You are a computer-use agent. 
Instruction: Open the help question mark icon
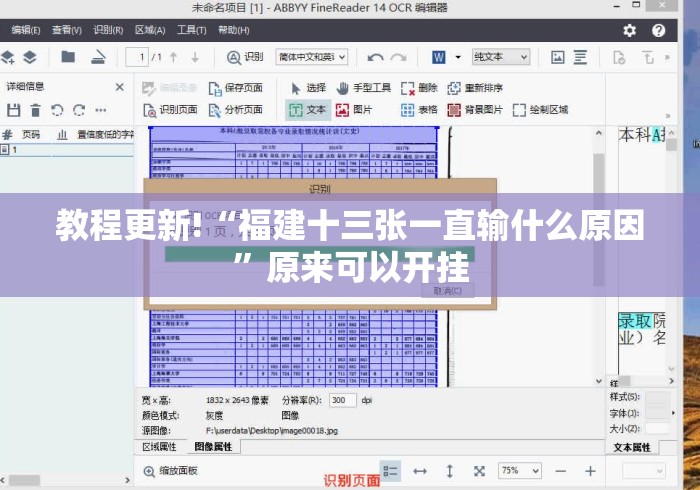tap(658, 30)
